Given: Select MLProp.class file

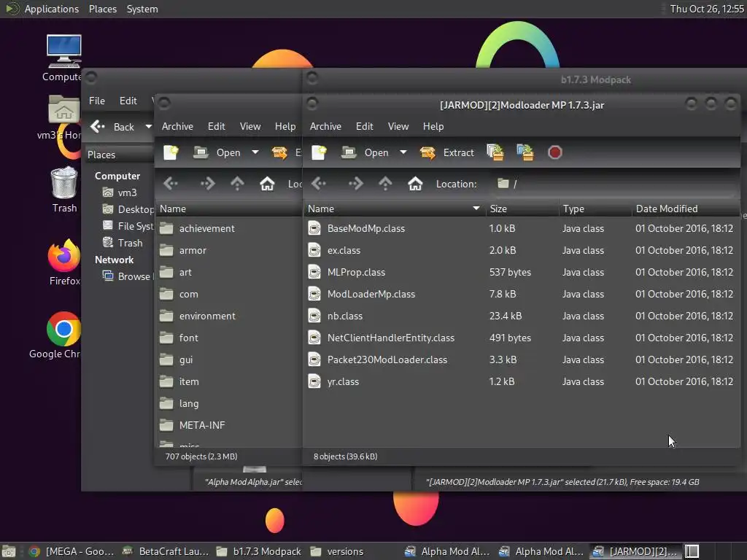Looking at the screenshot, I should click(521, 273).
